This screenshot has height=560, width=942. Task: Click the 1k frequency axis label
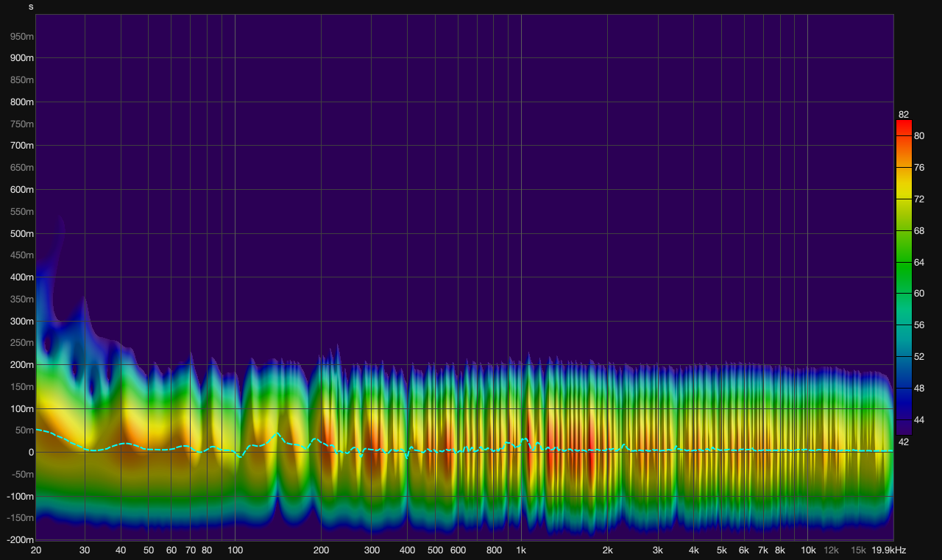tap(521, 550)
